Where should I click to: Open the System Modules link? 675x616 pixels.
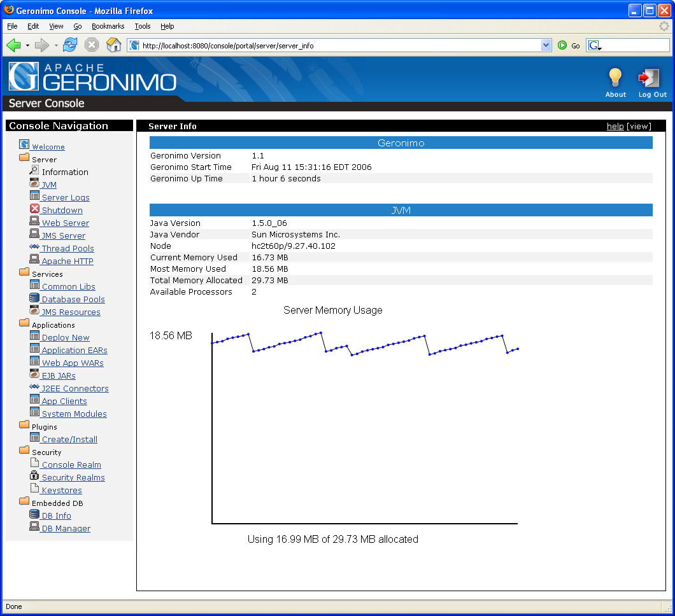pyautogui.click(x=74, y=414)
